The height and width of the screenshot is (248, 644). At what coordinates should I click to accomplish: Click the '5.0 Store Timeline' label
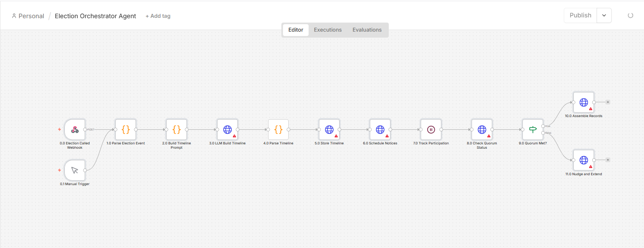pos(329,143)
